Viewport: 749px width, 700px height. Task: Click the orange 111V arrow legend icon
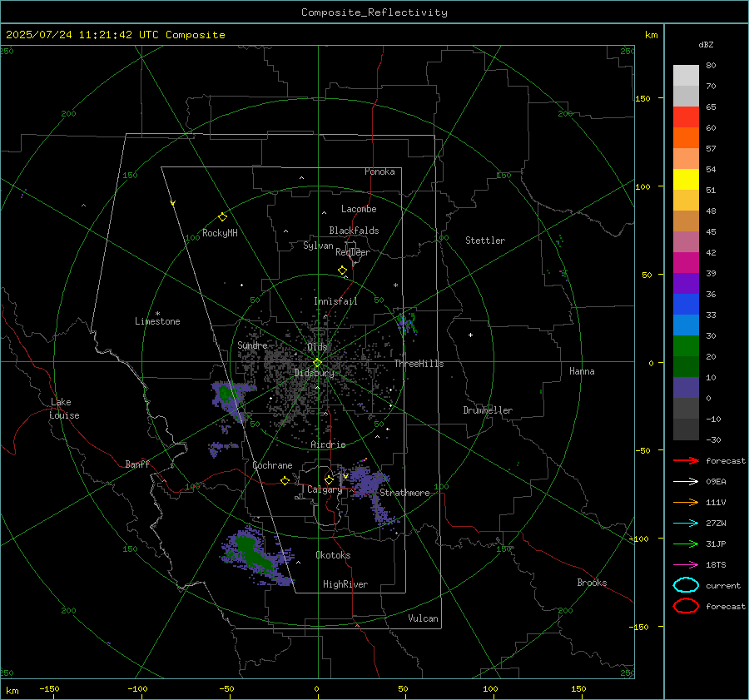pyautogui.click(x=686, y=502)
